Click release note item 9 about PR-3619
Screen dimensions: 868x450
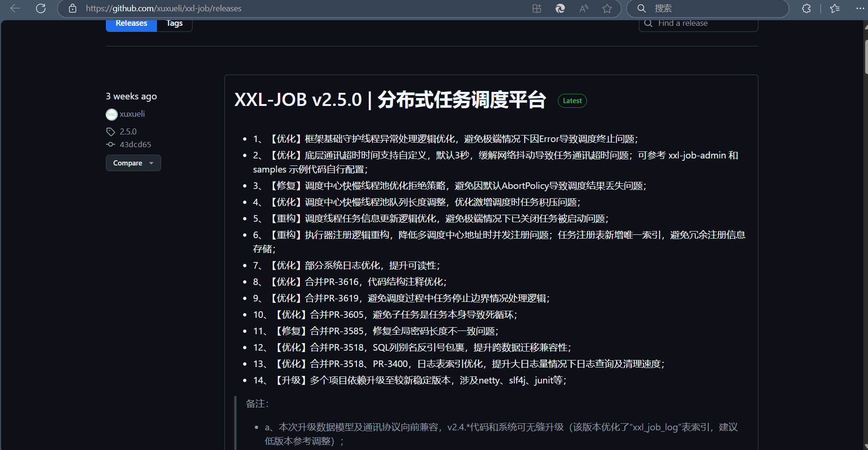pyautogui.click(x=401, y=298)
